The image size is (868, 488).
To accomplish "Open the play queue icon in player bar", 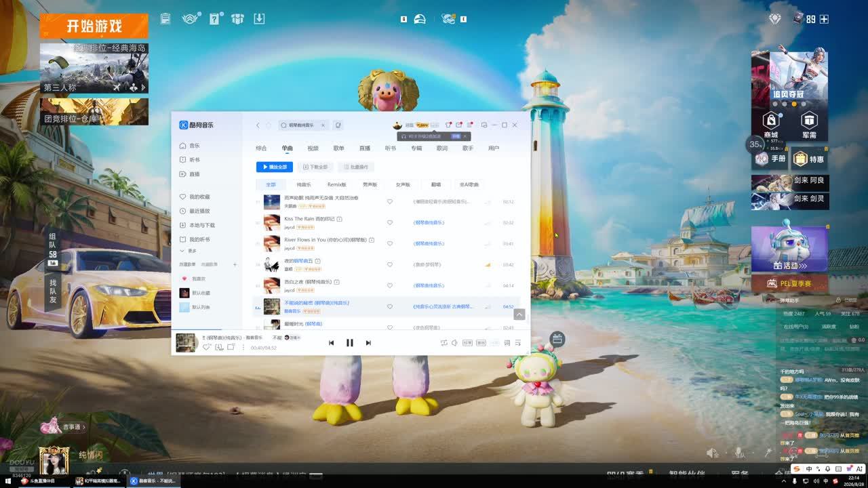I will coord(518,343).
